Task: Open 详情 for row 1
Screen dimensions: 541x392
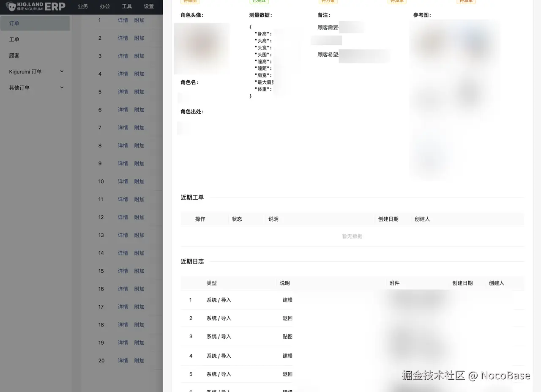Action: (x=123, y=20)
